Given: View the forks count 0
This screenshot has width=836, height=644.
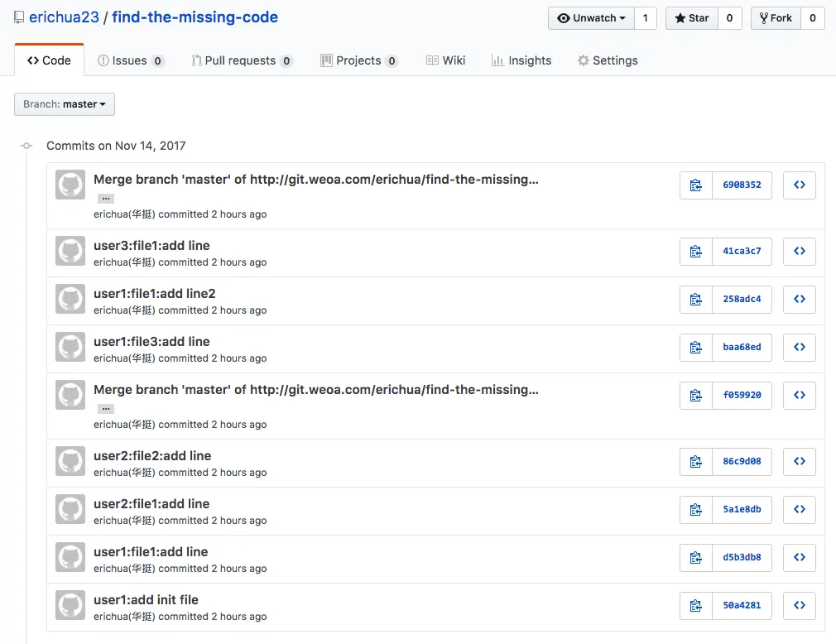Looking at the screenshot, I should [x=813, y=18].
